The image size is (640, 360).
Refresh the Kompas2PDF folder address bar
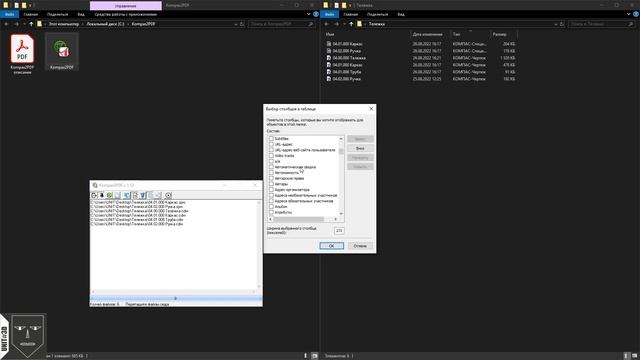pyautogui.click(x=242, y=24)
